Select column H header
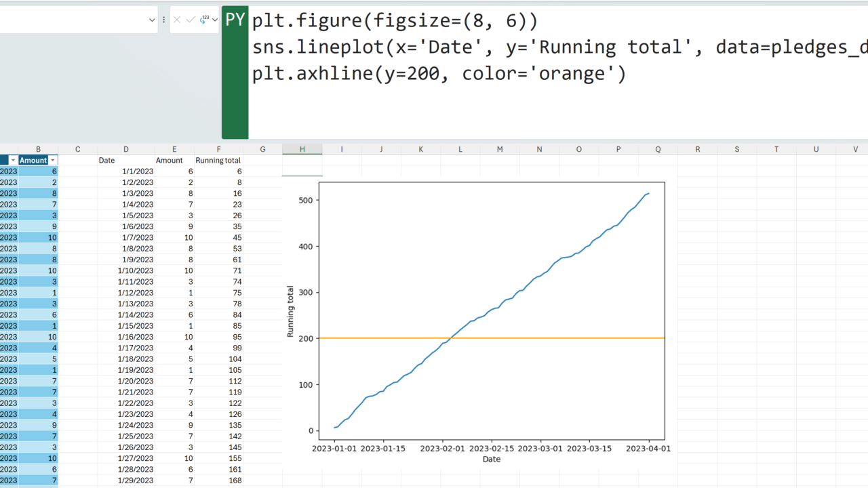This screenshot has width=868, height=488. [x=302, y=149]
